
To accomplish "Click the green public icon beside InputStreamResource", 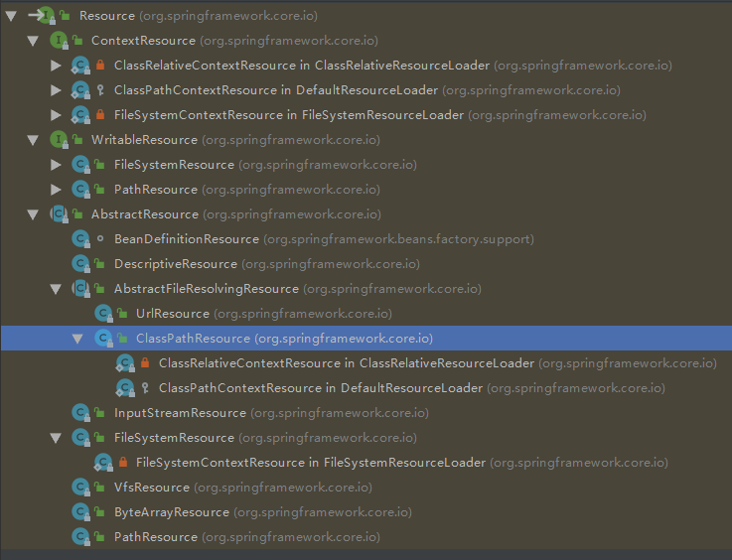I will pyautogui.click(x=99, y=412).
